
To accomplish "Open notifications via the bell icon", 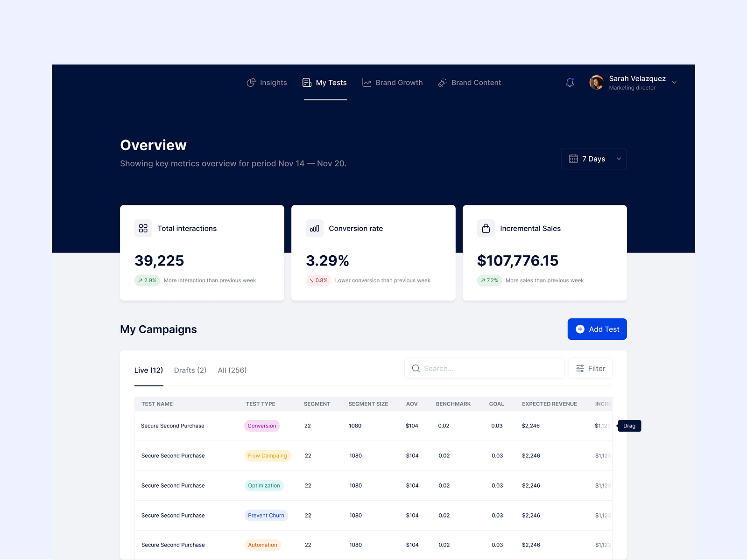I will (570, 82).
